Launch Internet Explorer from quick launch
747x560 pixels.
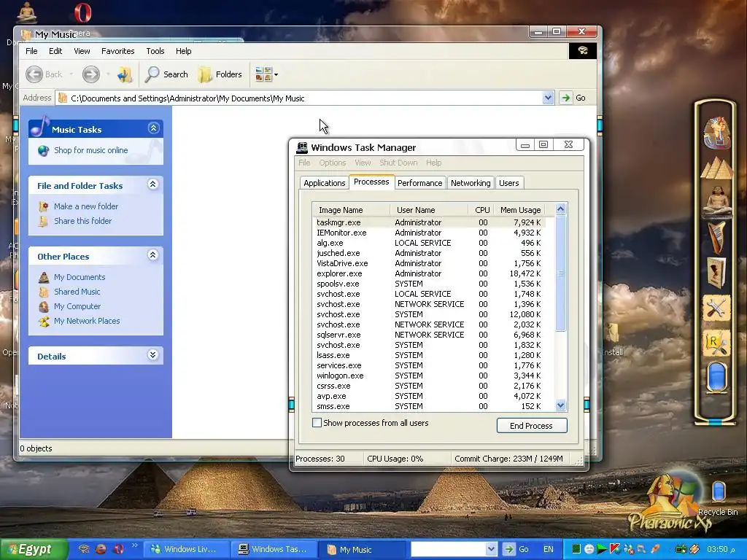pyautogui.click(x=101, y=549)
